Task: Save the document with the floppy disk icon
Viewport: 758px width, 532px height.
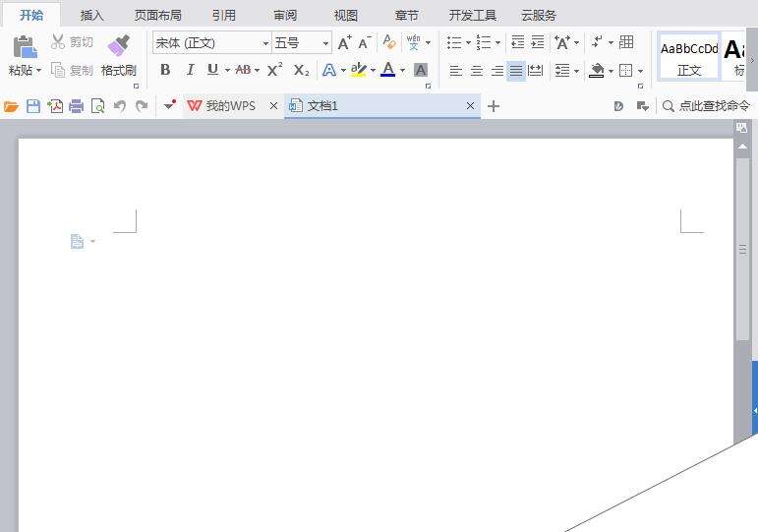Action: [32, 106]
